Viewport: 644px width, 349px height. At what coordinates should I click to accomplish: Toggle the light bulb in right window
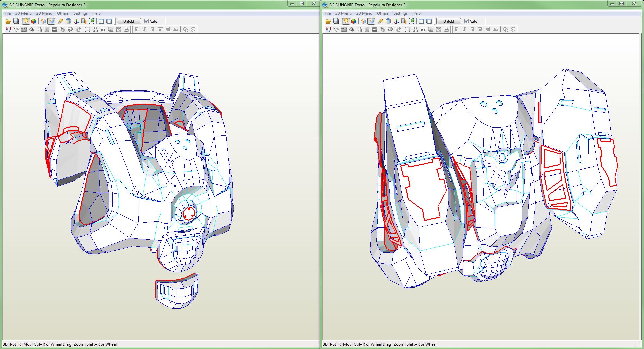point(346,21)
